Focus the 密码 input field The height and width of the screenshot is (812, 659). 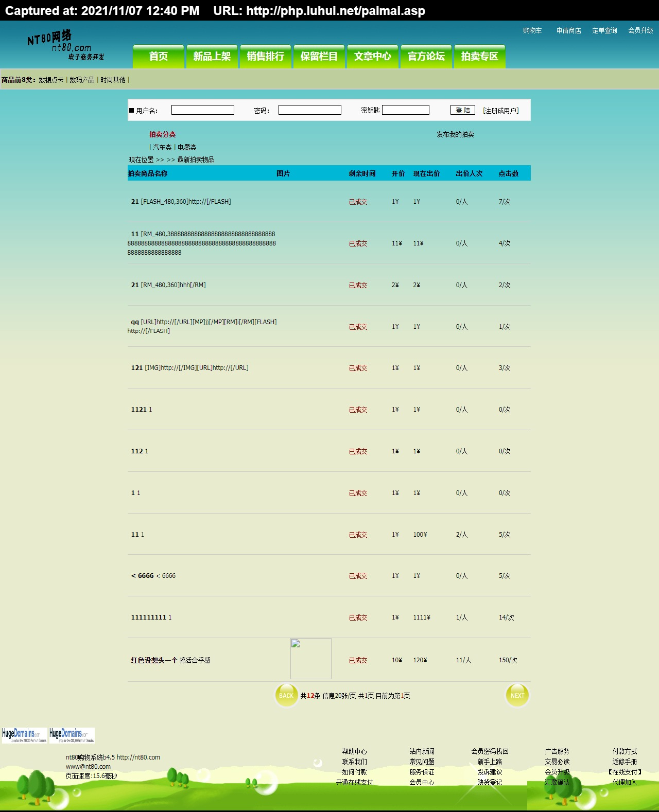[310, 110]
